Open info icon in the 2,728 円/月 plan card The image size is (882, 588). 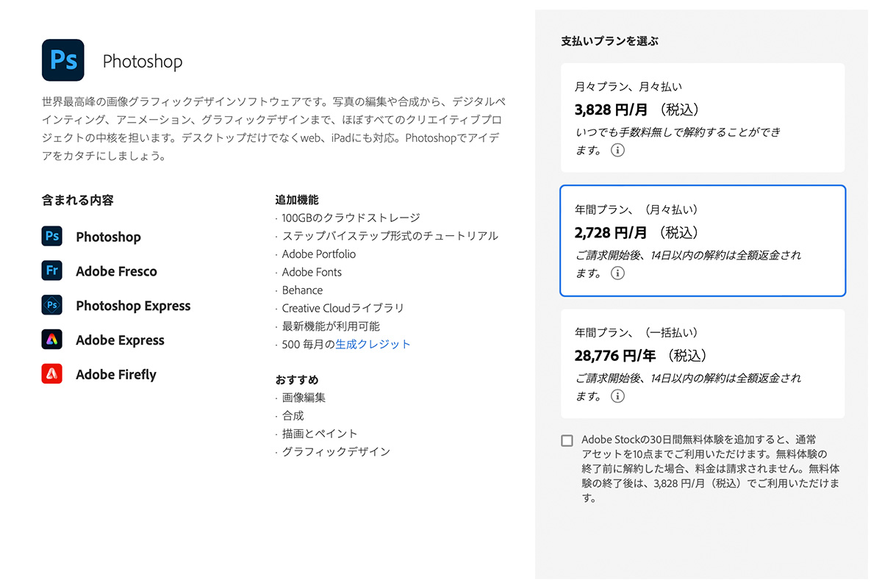point(618,273)
